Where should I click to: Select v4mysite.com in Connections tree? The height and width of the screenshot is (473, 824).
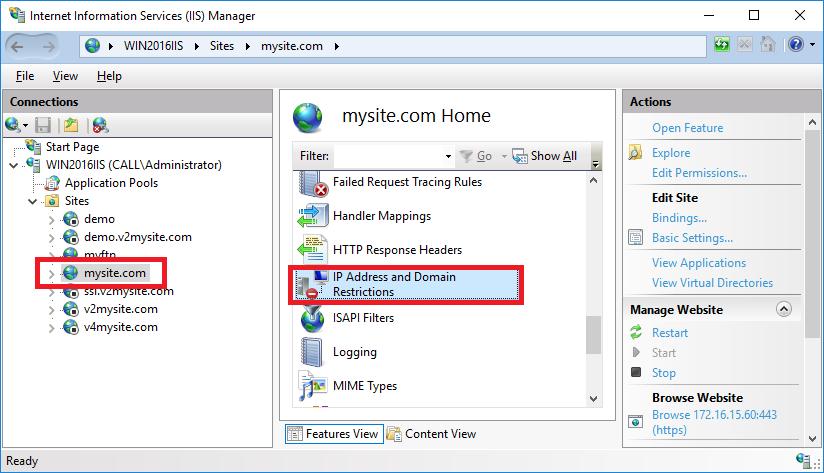tap(121, 327)
